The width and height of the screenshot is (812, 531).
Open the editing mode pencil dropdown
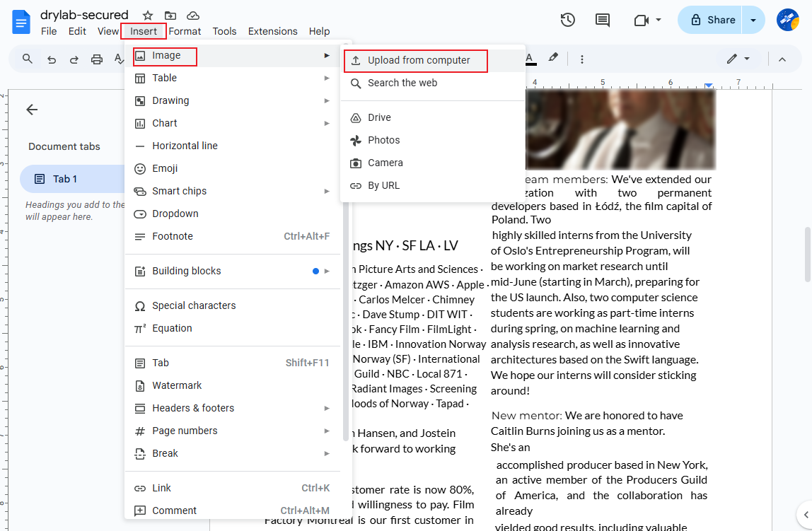pos(738,59)
